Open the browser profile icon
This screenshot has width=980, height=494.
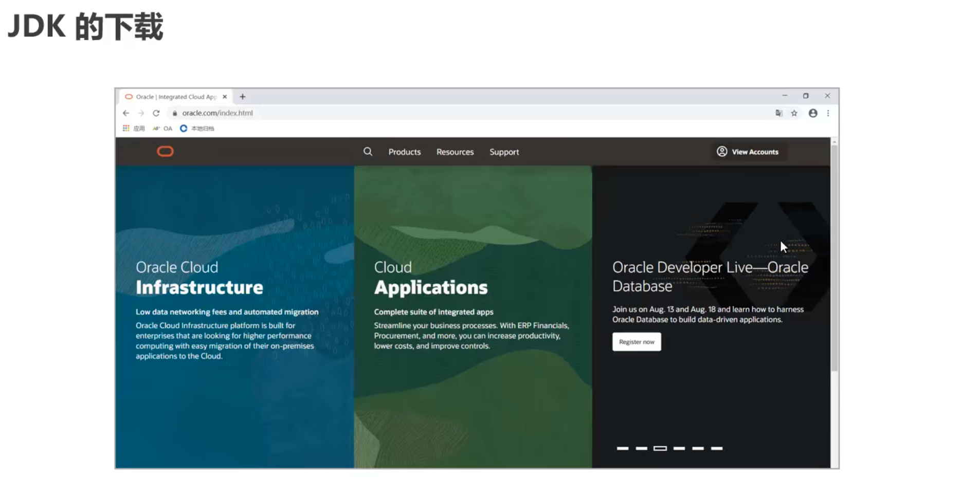(813, 113)
